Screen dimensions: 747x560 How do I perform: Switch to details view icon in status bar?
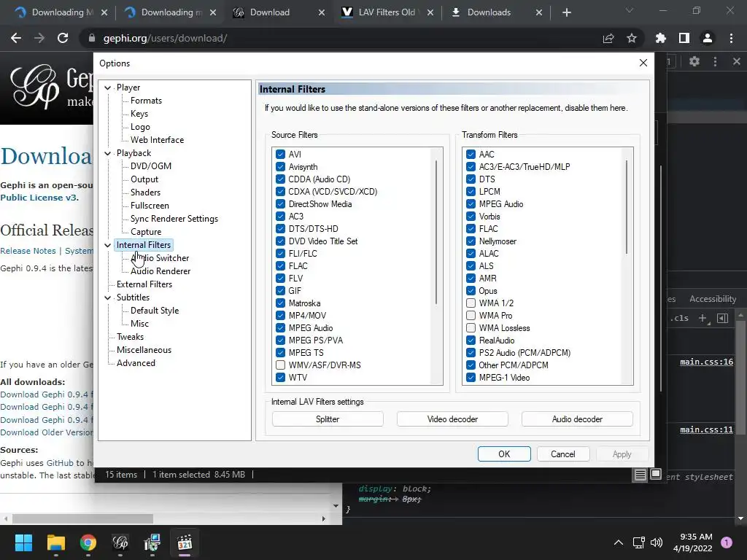[640, 474]
